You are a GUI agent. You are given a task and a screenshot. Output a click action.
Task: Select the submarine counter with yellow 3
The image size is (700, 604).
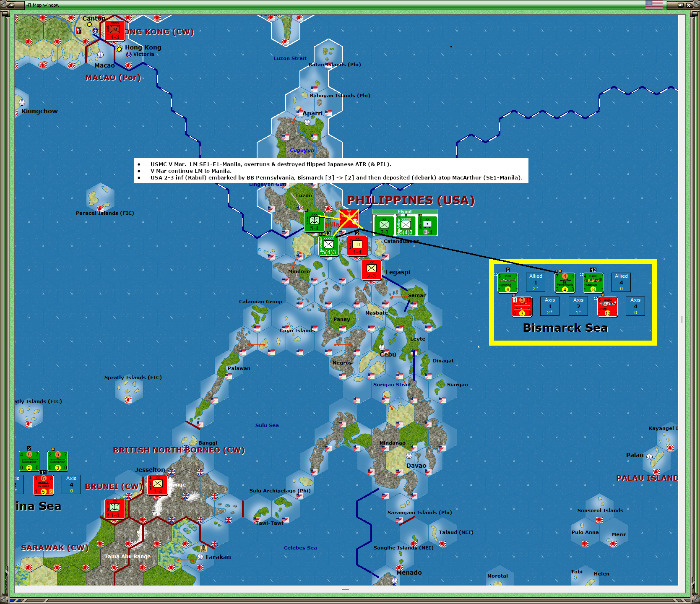tap(57, 461)
